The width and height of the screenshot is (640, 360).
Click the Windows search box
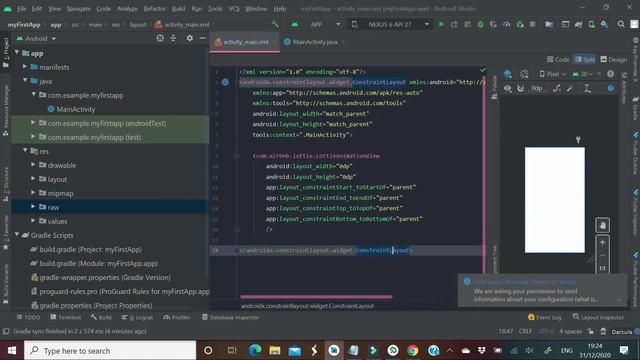pyautogui.click(x=110, y=350)
